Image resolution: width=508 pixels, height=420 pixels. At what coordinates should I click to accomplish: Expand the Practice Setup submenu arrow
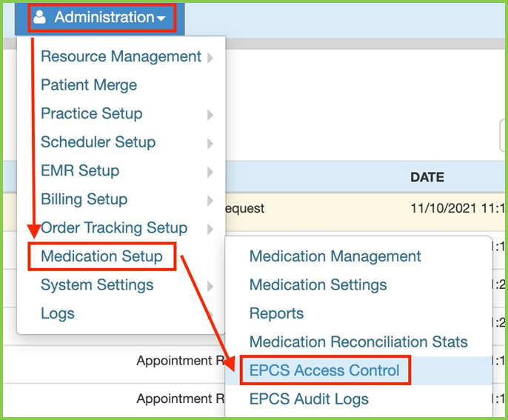coord(210,115)
